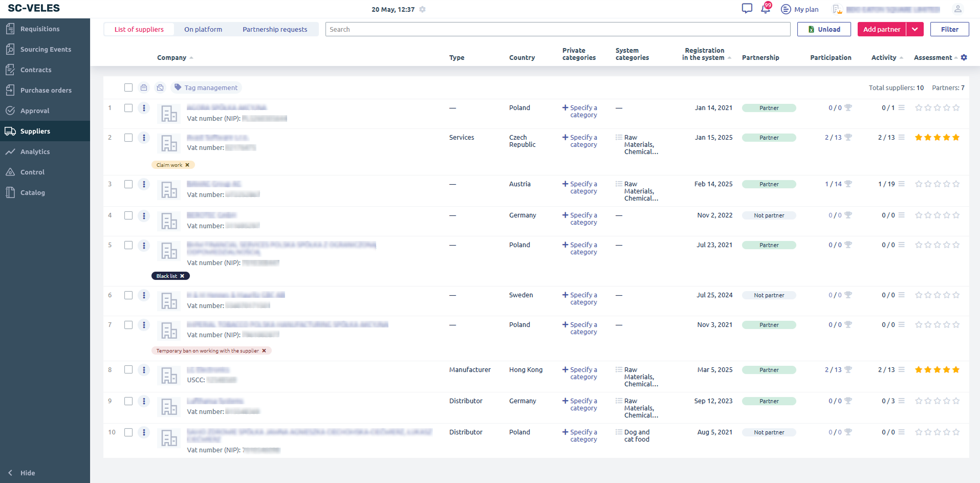The height and width of the screenshot is (483, 980).
Task: Switch to the On platform tab
Action: [x=203, y=29]
